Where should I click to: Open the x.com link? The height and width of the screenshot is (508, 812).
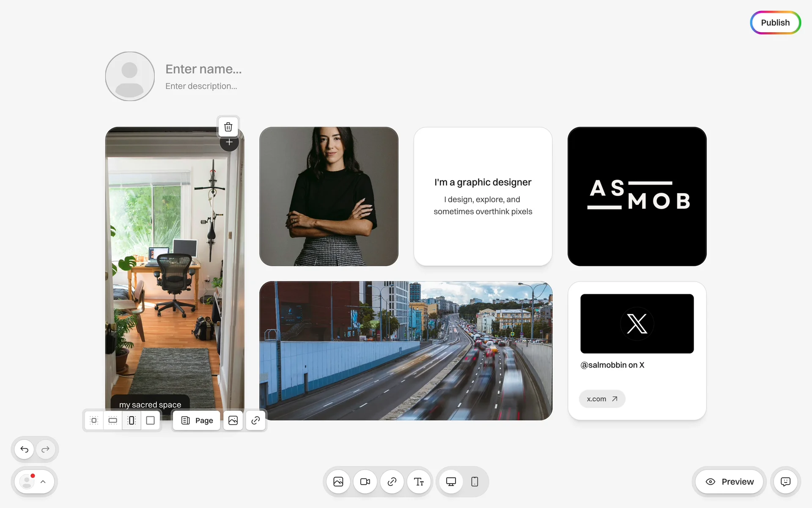point(602,399)
